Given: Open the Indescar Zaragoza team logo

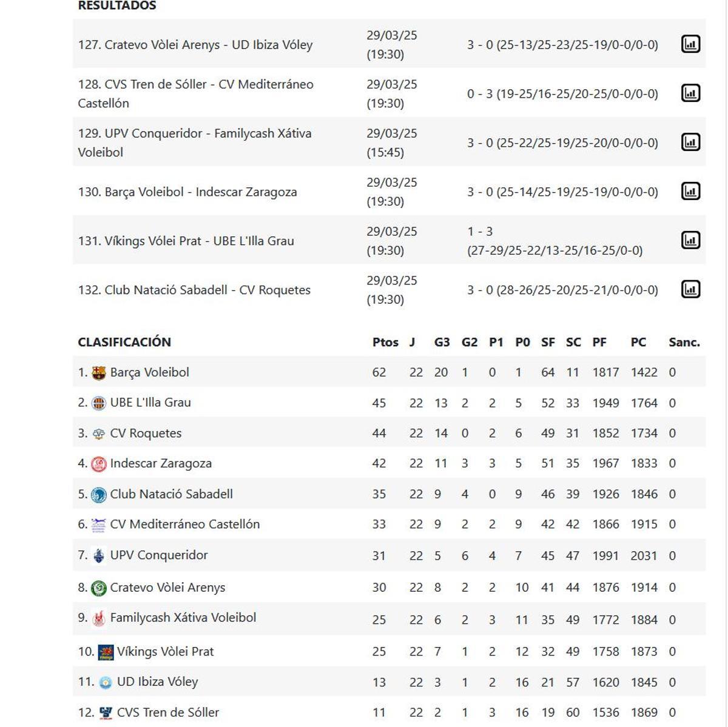Looking at the screenshot, I should pyautogui.click(x=98, y=463).
